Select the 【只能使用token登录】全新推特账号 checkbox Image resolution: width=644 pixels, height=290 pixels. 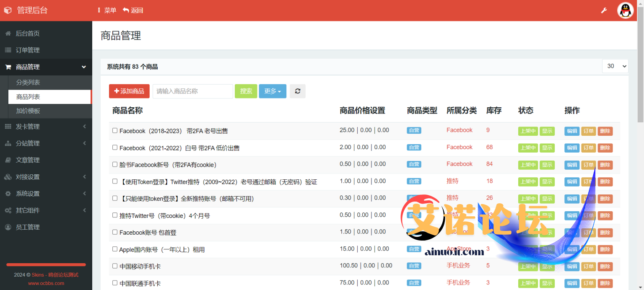115,198
